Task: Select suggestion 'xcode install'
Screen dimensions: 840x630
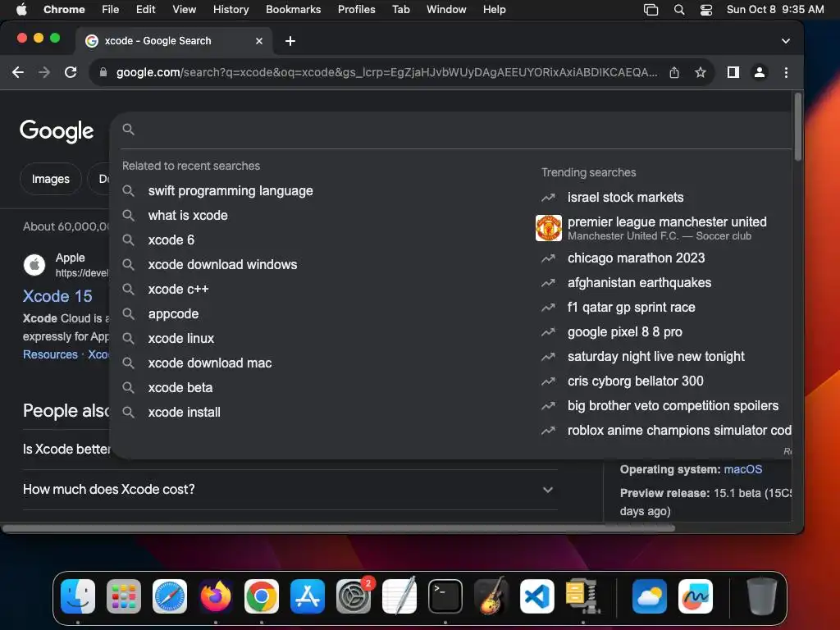Action: click(184, 413)
